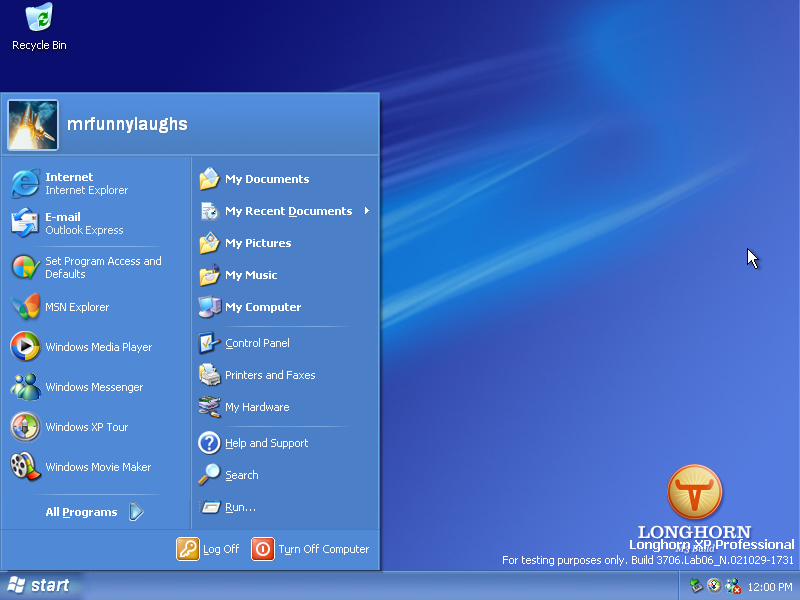
Task: Expand the All Programs list
Action: (x=81, y=512)
